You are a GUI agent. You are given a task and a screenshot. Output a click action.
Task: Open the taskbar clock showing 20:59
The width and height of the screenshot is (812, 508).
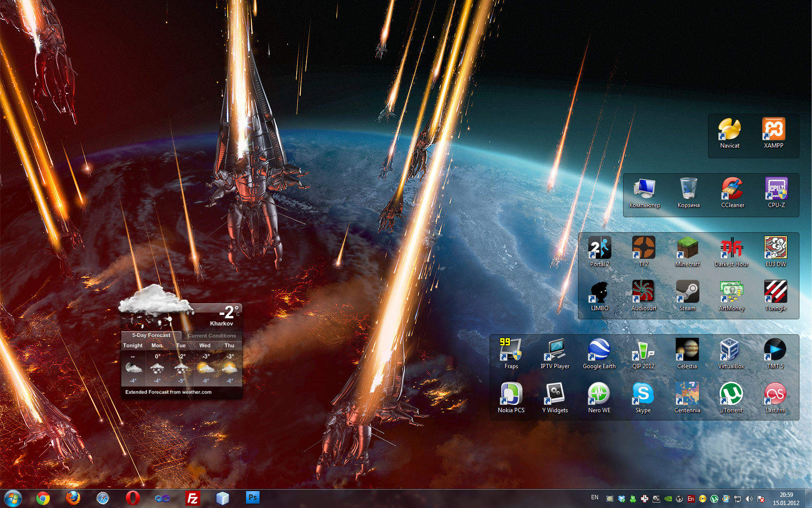[786, 499]
